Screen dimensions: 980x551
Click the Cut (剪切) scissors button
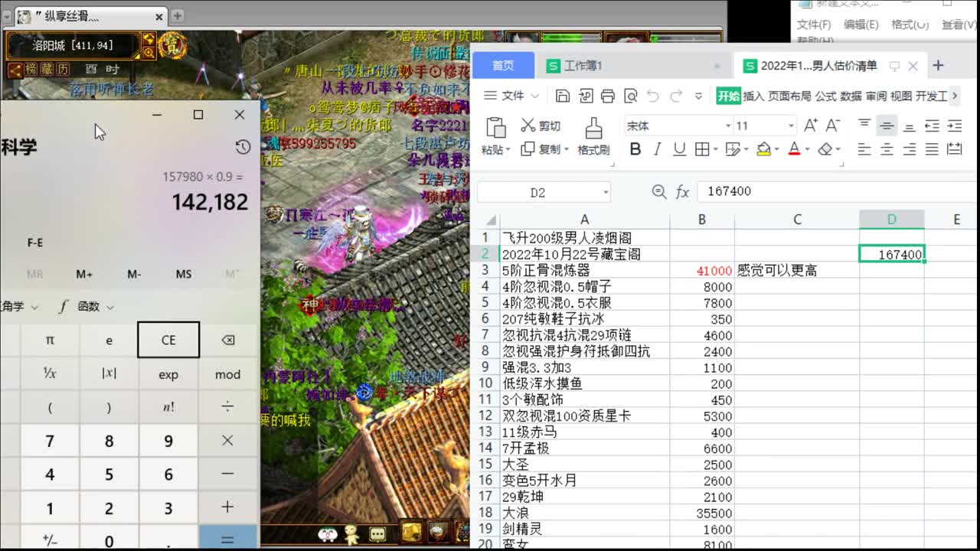(x=541, y=126)
